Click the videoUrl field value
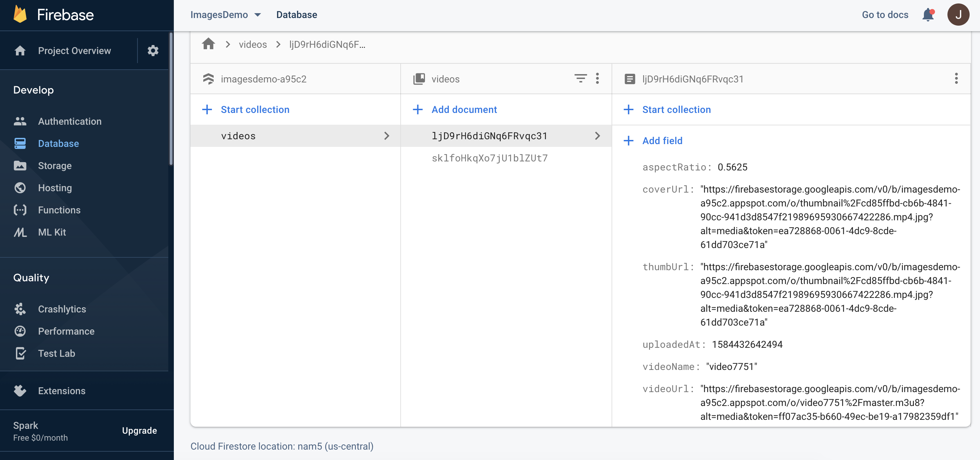 pyautogui.click(x=830, y=402)
